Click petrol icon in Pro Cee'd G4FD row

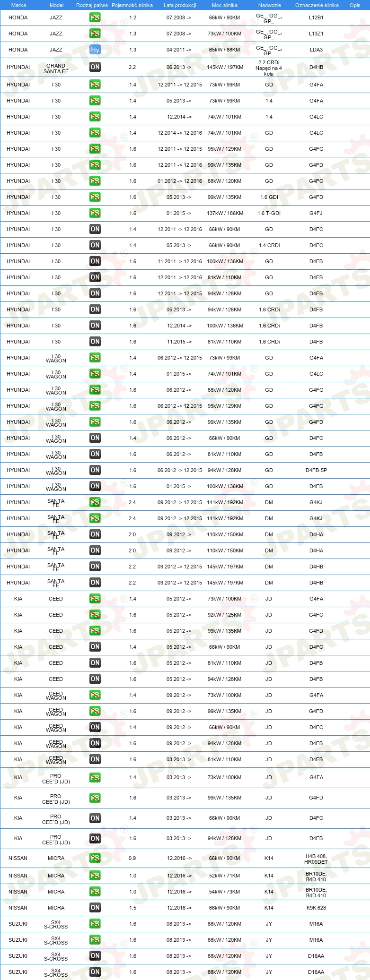(x=95, y=798)
